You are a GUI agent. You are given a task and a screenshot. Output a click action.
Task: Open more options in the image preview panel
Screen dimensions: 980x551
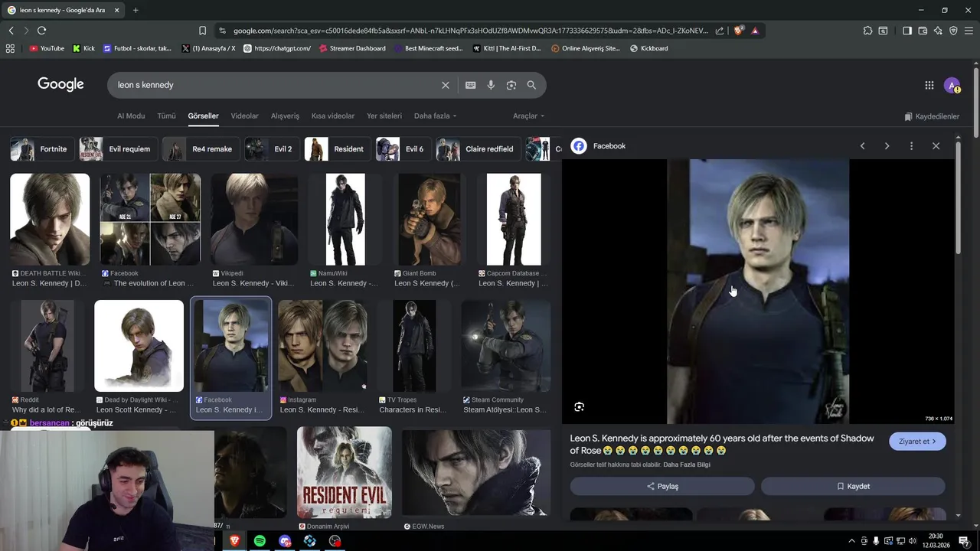(x=911, y=146)
